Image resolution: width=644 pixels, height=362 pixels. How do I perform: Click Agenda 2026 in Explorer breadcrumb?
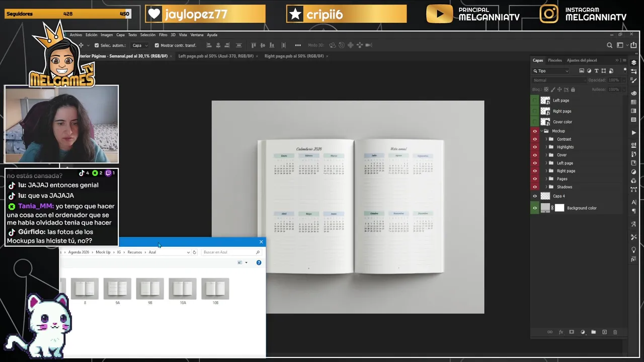coord(78,252)
